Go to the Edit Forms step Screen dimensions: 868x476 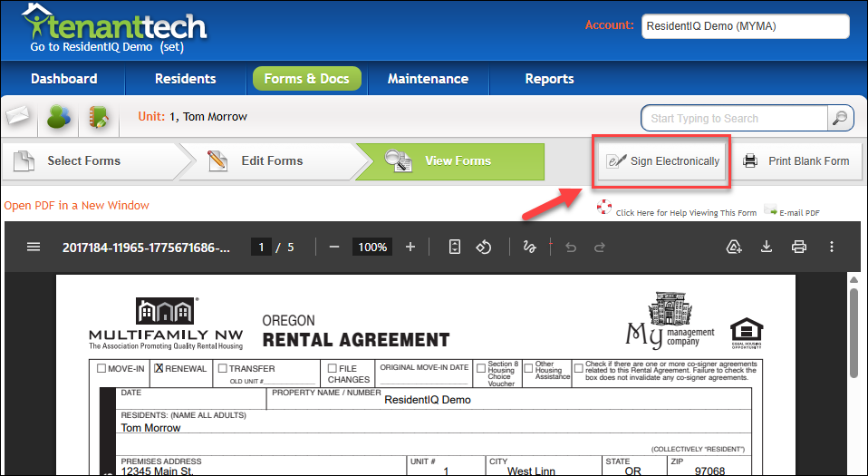(271, 161)
